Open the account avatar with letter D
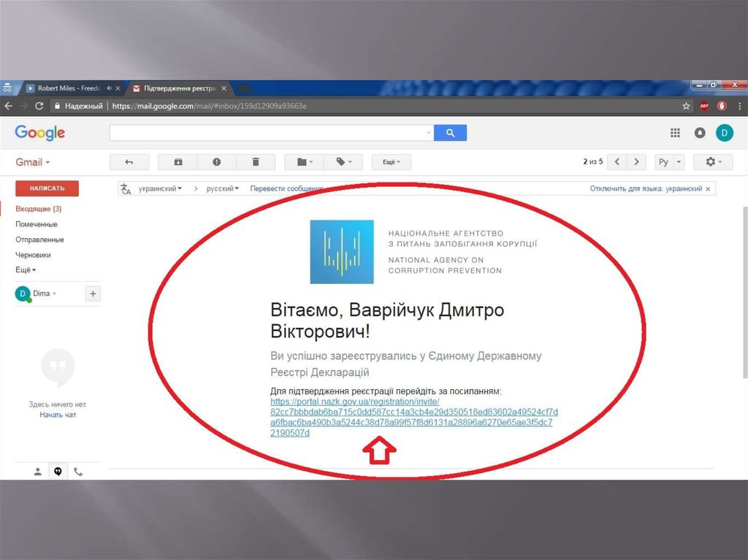 click(724, 133)
